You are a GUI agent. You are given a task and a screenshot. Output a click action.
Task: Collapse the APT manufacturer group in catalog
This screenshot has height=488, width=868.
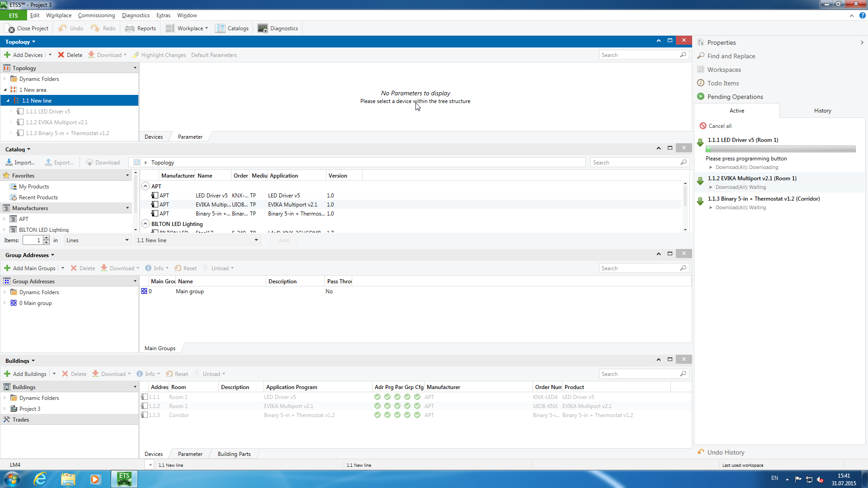146,186
